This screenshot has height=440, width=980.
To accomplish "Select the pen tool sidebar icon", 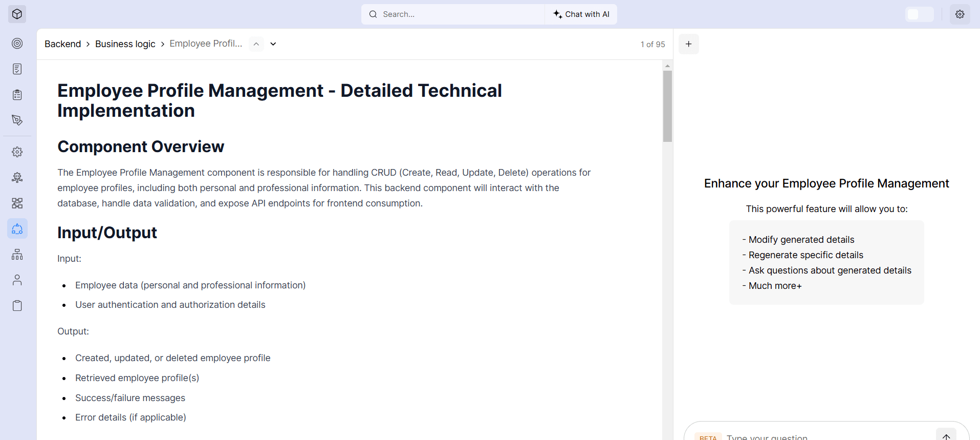I will click(17, 120).
